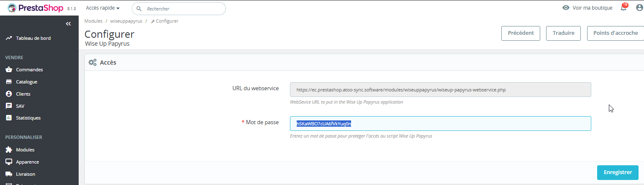The width and height of the screenshot is (644, 185).
Task: Open Tableau de bord in the sidebar
Action: coord(33,38)
